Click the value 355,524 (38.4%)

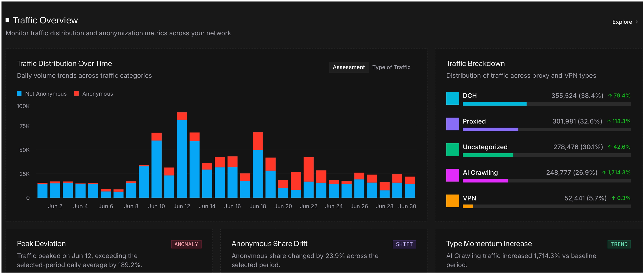click(577, 96)
